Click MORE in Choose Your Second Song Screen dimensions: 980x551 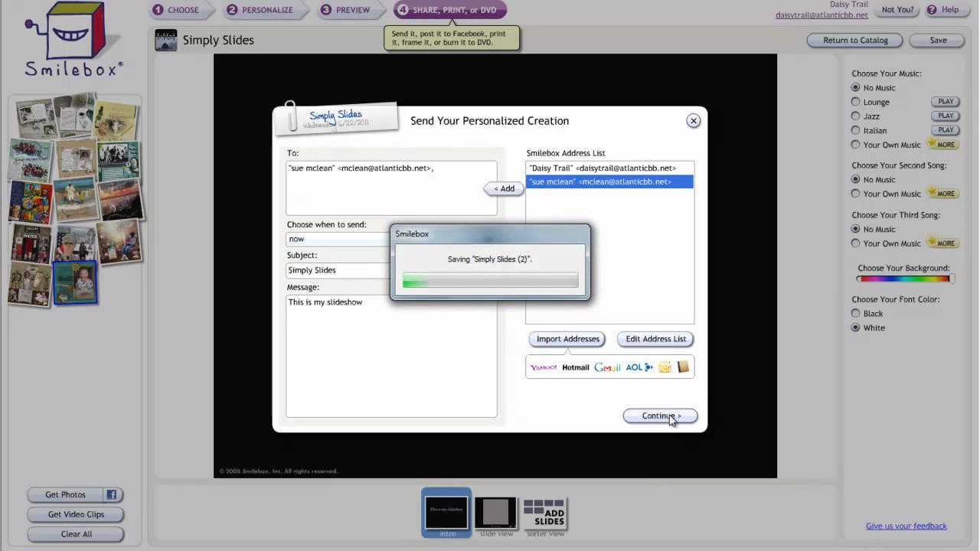tap(943, 194)
